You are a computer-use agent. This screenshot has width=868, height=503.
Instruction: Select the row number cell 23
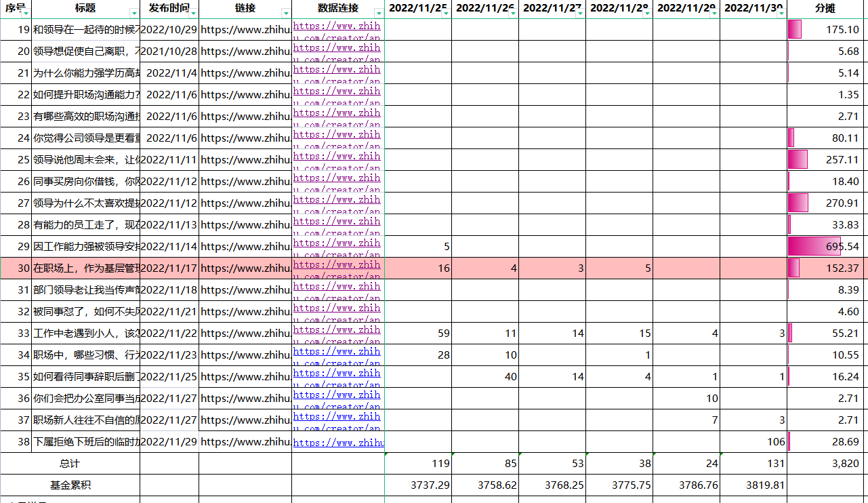pyautogui.click(x=16, y=117)
